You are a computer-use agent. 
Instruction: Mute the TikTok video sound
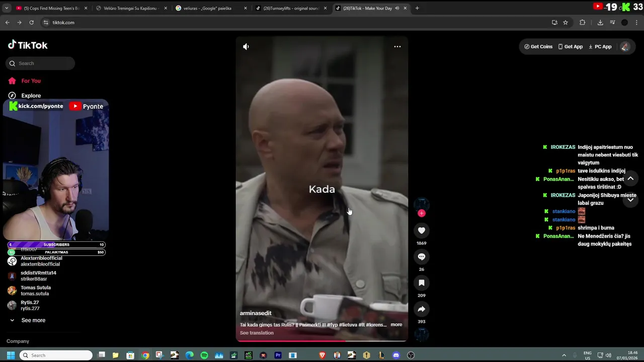point(246,46)
